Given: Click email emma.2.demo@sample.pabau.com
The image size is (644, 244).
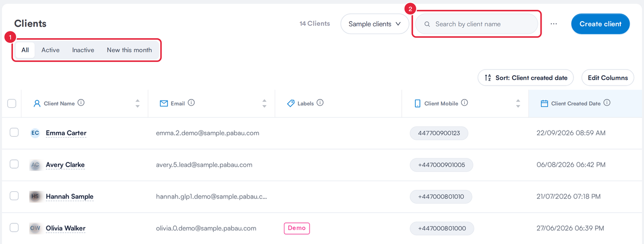Looking at the screenshot, I should [208, 133].
